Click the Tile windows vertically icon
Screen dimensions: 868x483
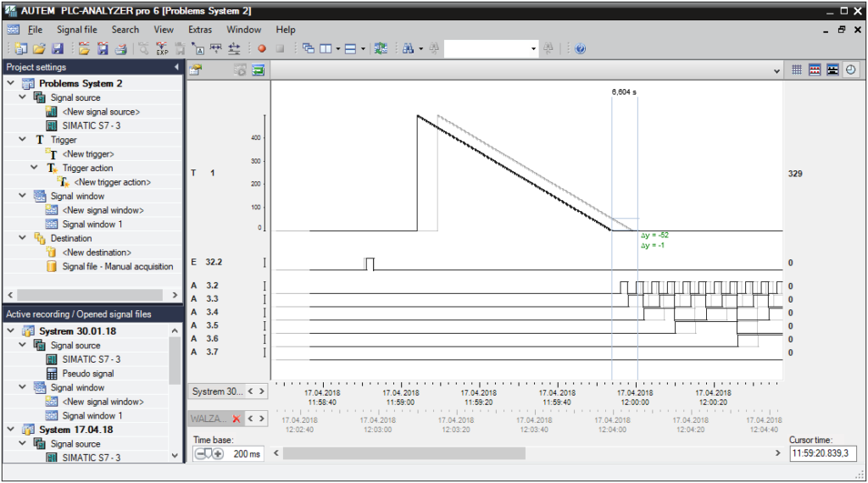coord(326,48)
